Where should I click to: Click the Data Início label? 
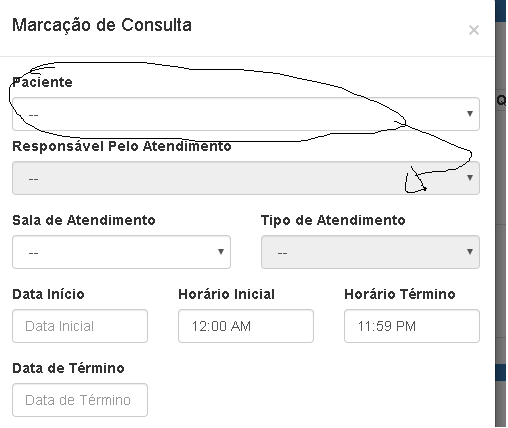pos(48,294)
